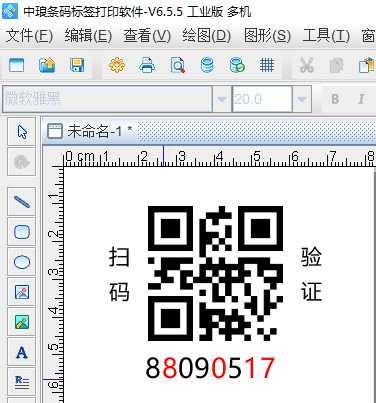This screenshot has width=376, height=403.
Task: Toggle bold B formatting
Action: 335,99
